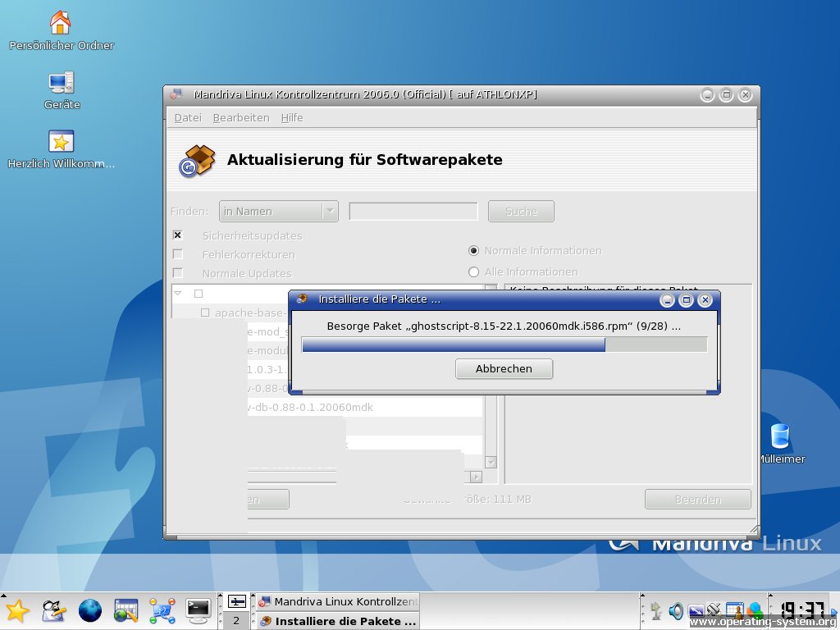Click the volume speaker tray icon
840x630 pixels.
pyautogui.click(x=676, y=610)
